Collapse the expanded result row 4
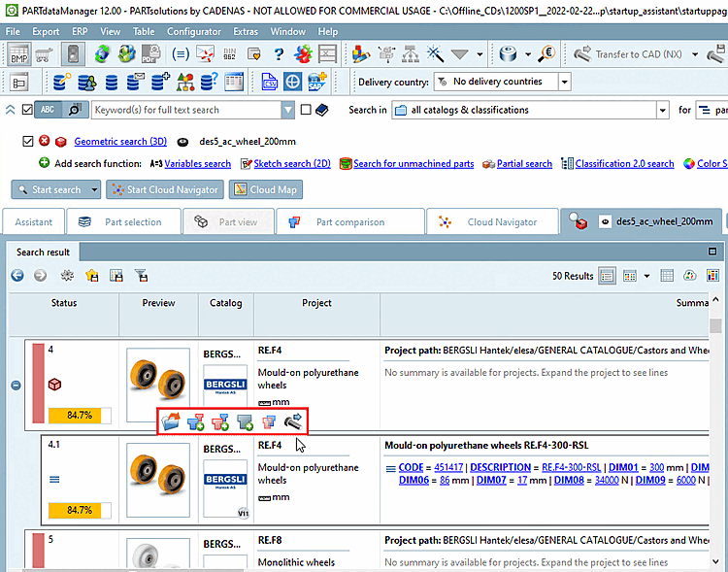This screenshot has width=728, height=572. click(16, 386)
